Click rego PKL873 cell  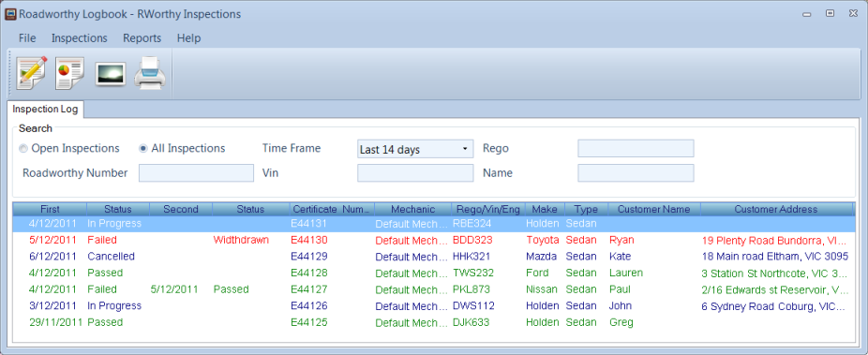click(x=471, y=289)
